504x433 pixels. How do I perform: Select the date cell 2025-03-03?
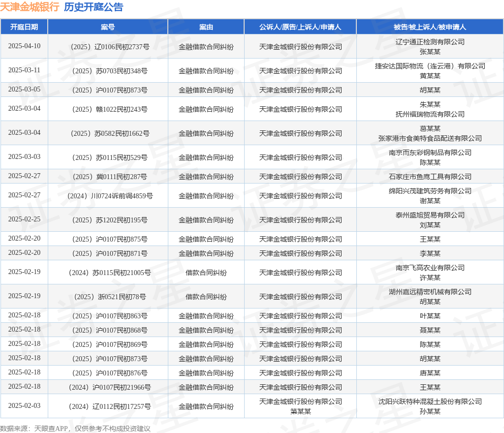coord(24,157)
